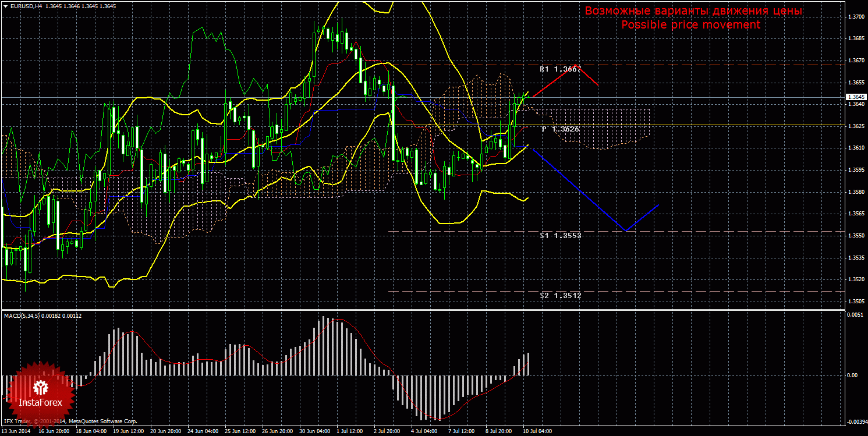
Task: Click the 1.3700 price axis label
Action: click(x=855, y=17)
